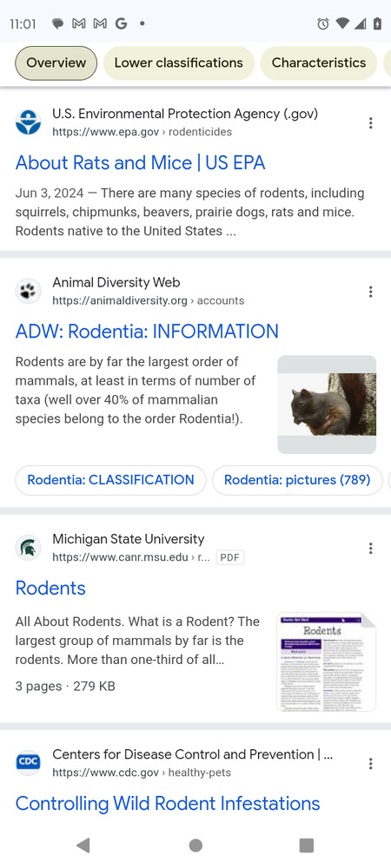
Task: Open the About Rats and Mice link
Action: 141,163
